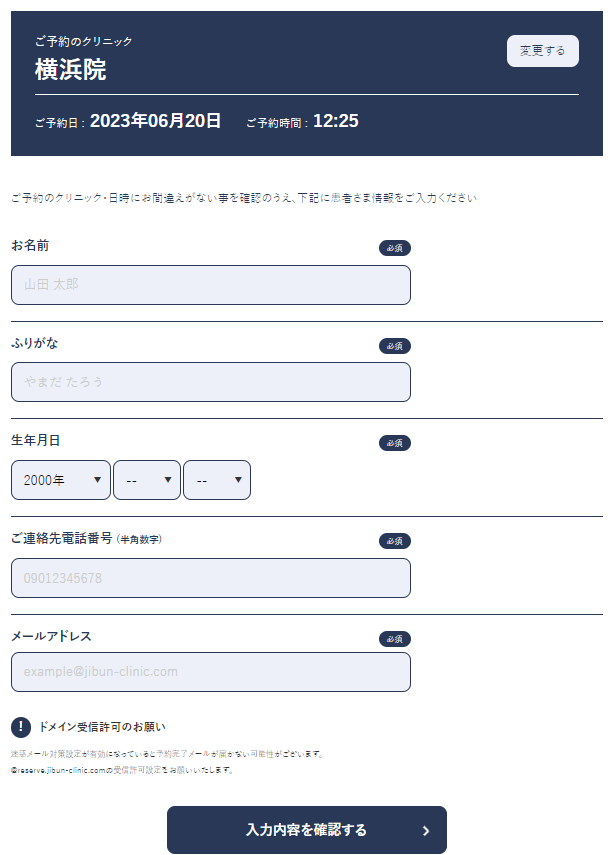Open the birth year dropdown showing 2000年
608x855 pixels.
(x=61, y=480)
